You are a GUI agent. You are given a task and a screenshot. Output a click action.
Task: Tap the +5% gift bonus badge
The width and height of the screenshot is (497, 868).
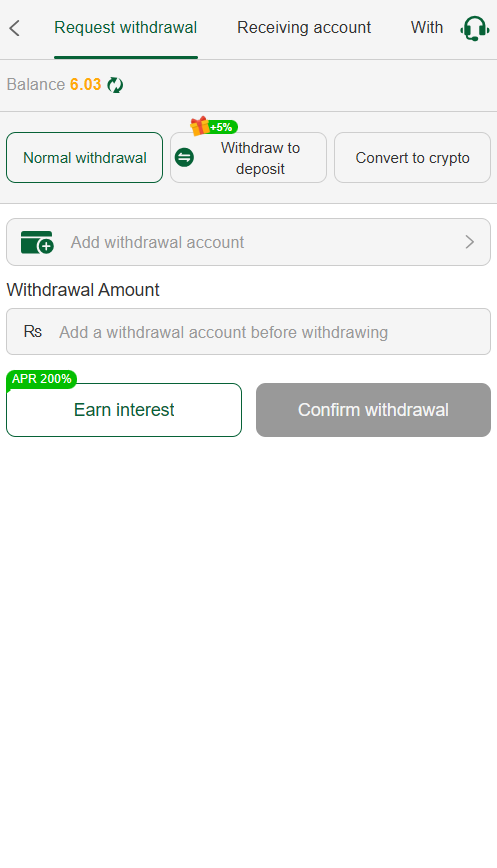click(214, 127)
